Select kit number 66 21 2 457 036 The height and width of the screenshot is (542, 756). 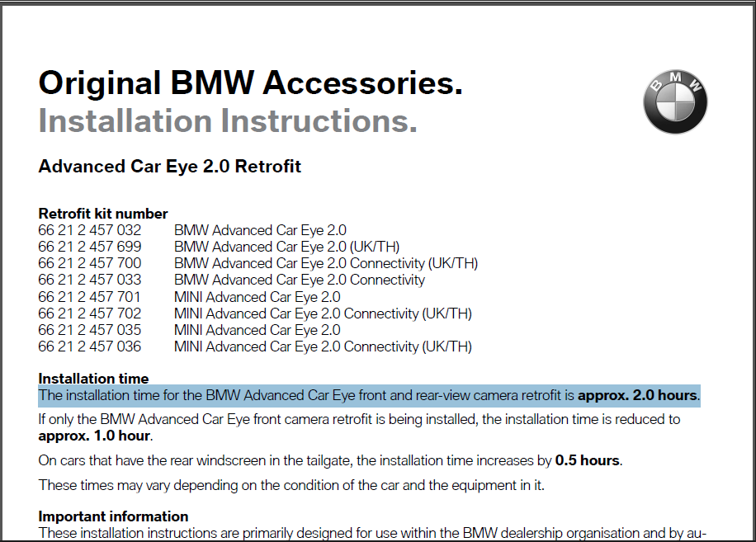tap(90, 346)
